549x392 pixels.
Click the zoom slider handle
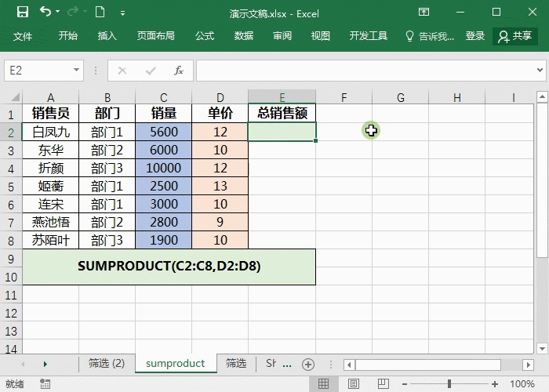coord(450,384)
